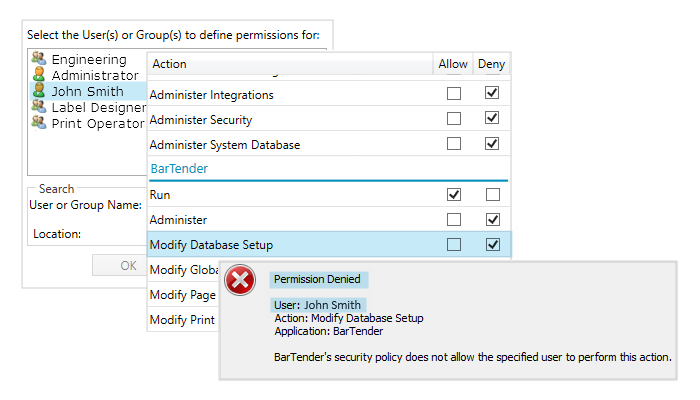
Task: Select the Modify Database Setup row
Action: (x=210, y=244)
